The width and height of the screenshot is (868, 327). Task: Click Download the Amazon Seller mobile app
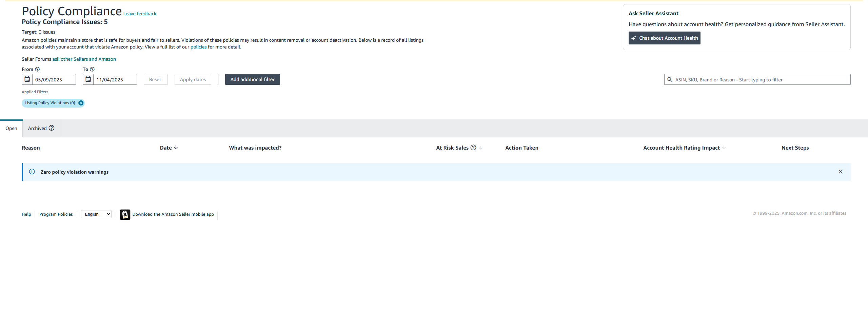click(x=173, y=214)
